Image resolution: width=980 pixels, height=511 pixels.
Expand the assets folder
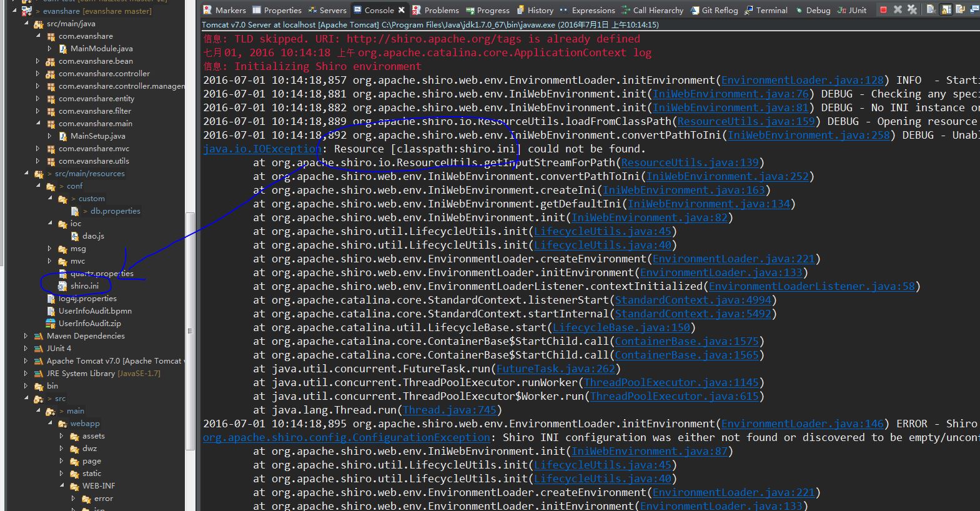tap(62, 436)
